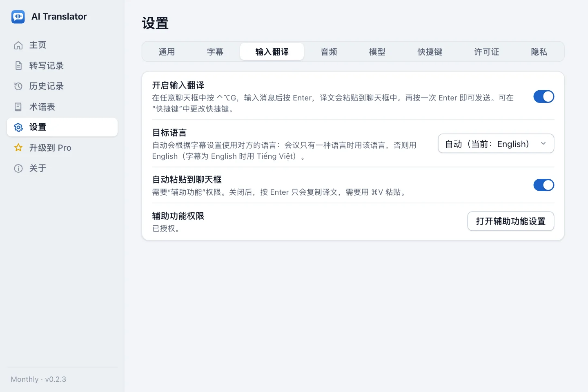Go to 主页 in the sidebar
This screenshot has height=392, width=588.
pos(62,45)
